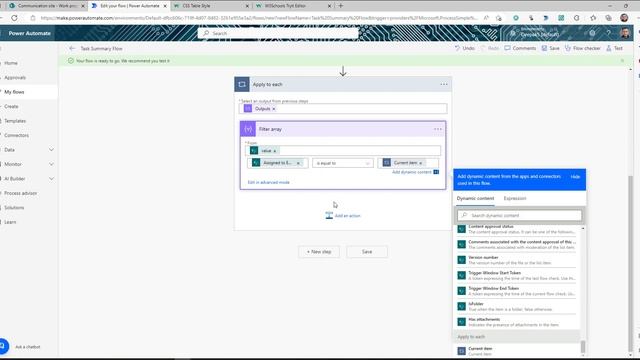The height and width of the screenshot is (360, 640).
Task: Select Has attachments dynamic content
Action: [517, 322]
